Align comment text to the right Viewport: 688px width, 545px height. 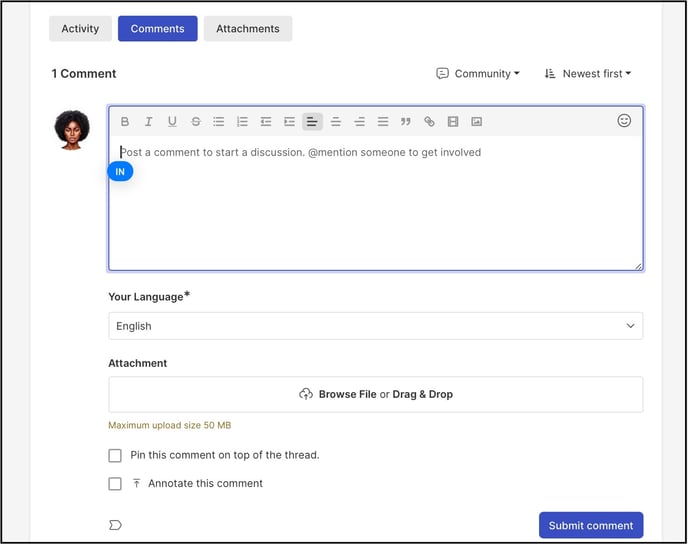coord(359,122)
